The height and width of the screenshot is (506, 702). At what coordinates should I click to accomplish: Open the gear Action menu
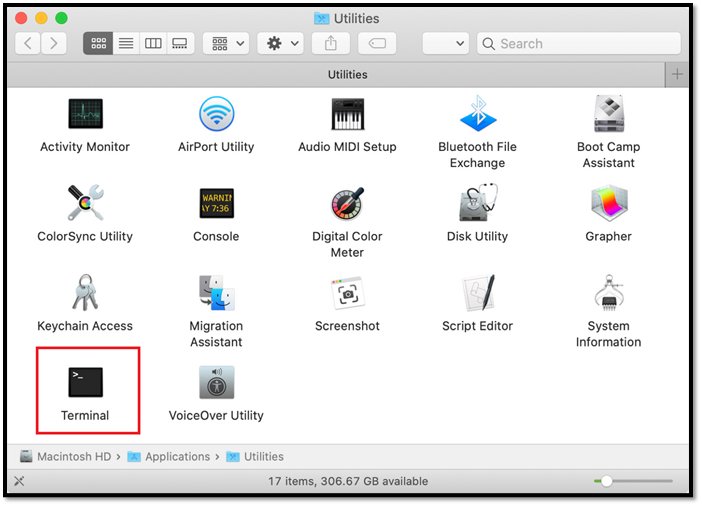(x=281, y=43)
